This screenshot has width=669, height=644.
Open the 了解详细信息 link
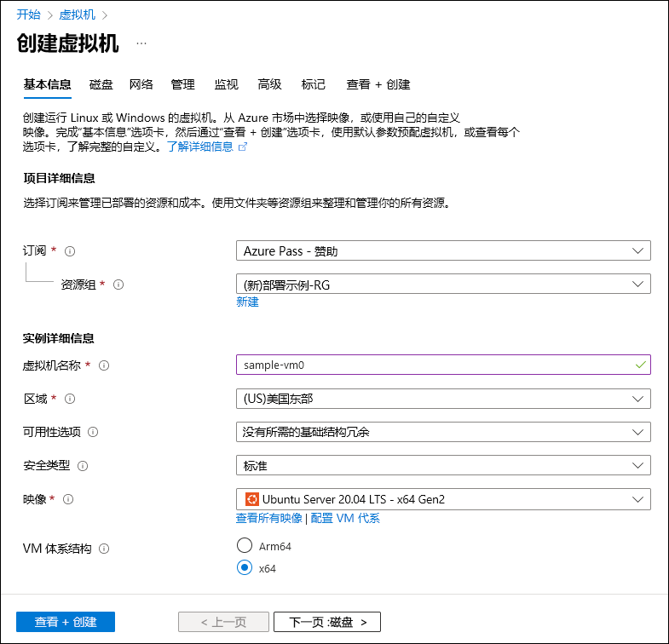tap(200, 147)
